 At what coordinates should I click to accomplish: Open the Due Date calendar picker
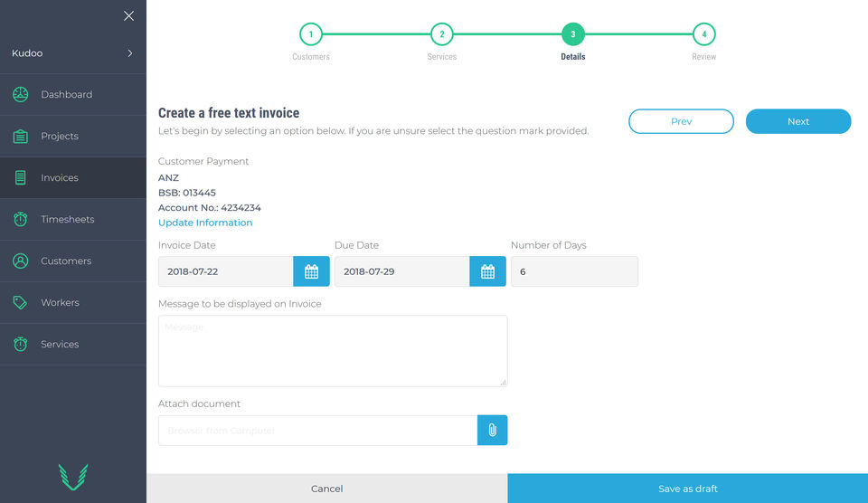[x=487, y=271]
